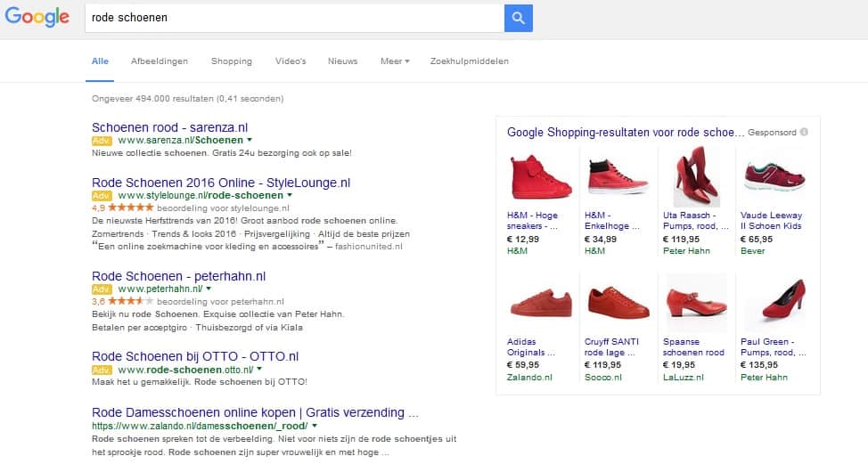Expand the zalando.nl URL dropdown arrow
This screenshot has height=464, width=868.
click(x=315, y=427)
